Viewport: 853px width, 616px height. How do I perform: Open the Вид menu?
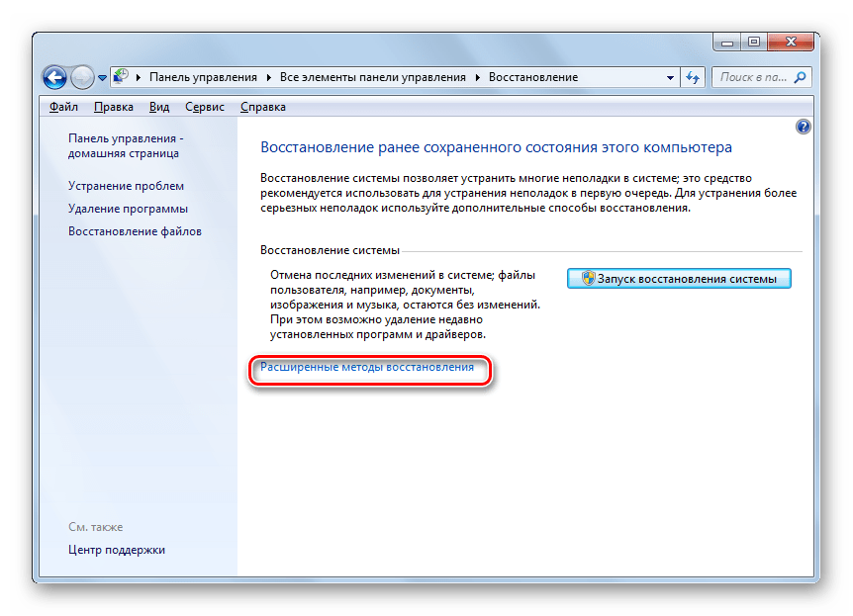159,107
